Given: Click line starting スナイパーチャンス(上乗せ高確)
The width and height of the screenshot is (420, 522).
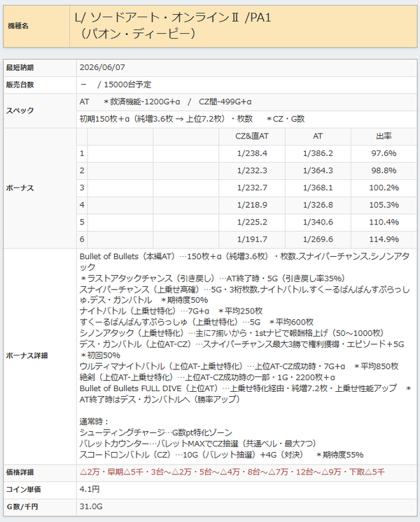Looking at the screenshot, I should (245, 295).
